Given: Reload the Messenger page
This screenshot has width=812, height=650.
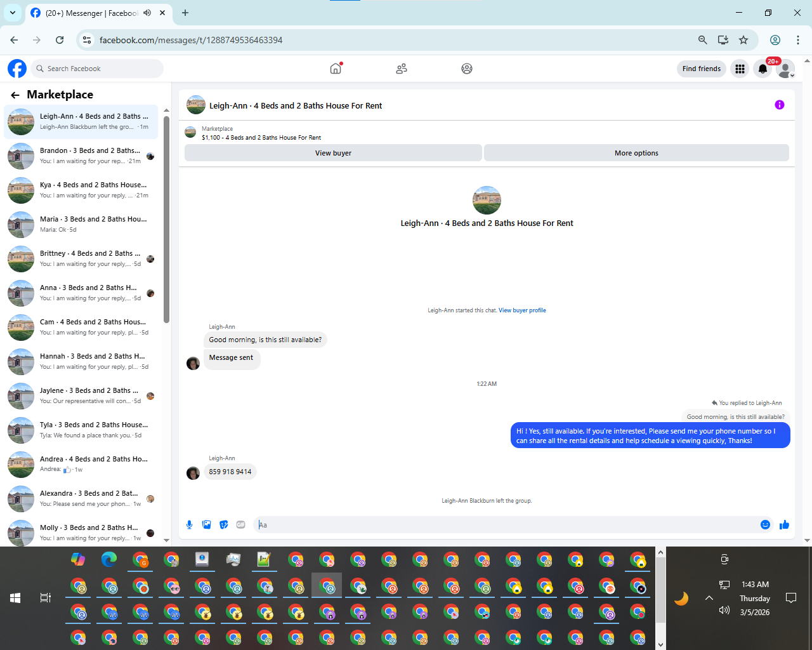Looking at the screenshot, I should (x=60, y=40).
